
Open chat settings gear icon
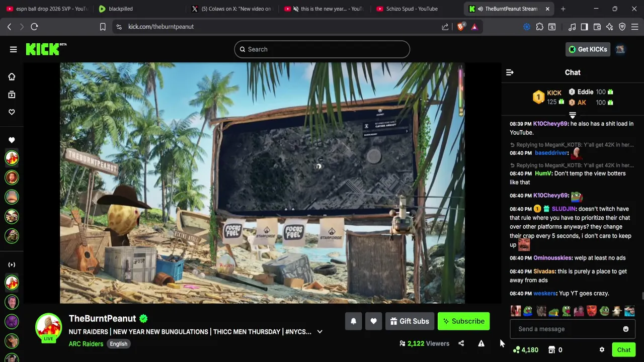pyautogui.click(x=602, y=350)
